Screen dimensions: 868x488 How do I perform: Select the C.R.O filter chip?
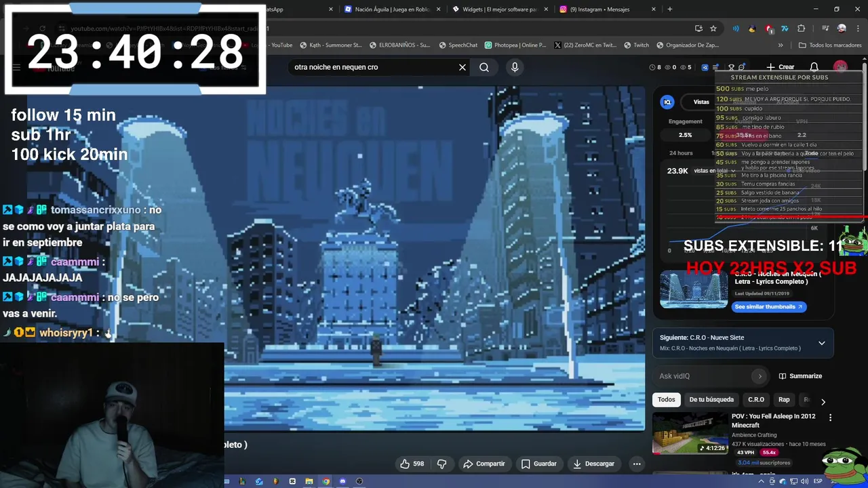[x=756, y=399]
